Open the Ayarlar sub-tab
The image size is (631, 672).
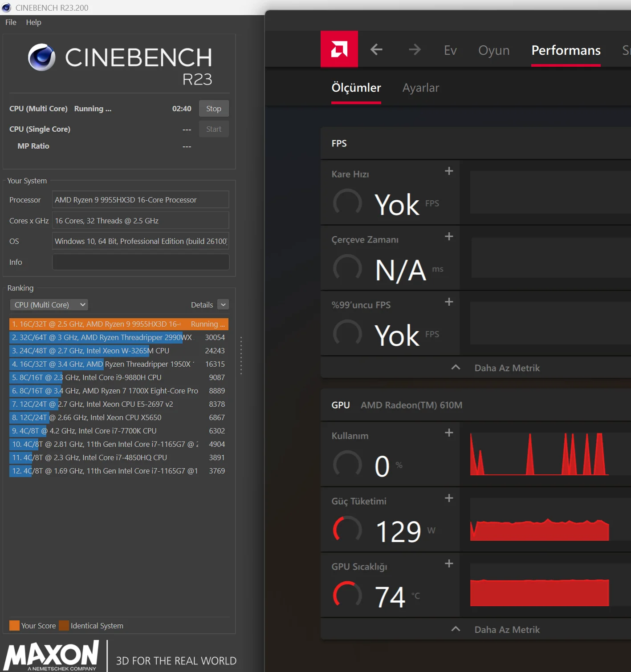421,88
